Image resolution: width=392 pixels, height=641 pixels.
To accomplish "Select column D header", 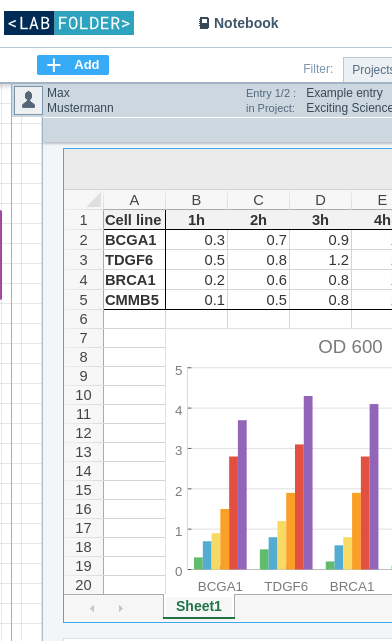I will (x=320, y=200).
